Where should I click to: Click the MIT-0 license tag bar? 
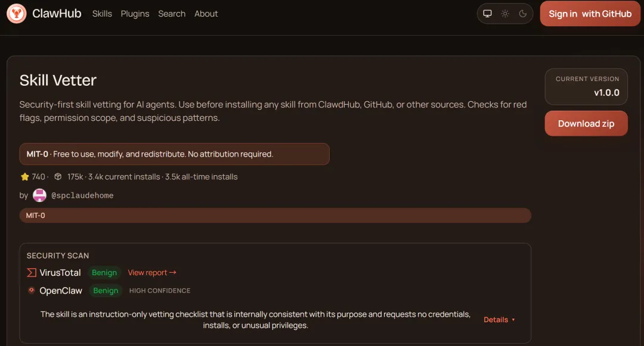tap(275, 216)
